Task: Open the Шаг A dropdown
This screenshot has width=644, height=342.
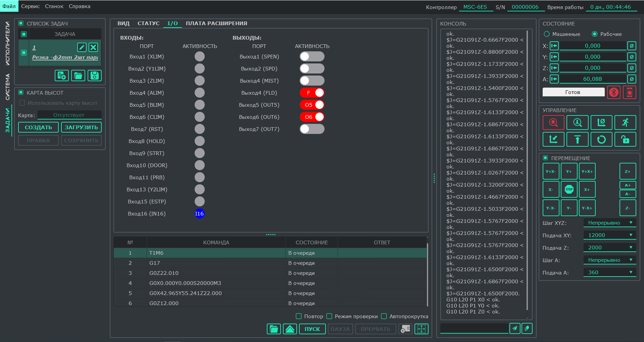Action: pos(610,260)
